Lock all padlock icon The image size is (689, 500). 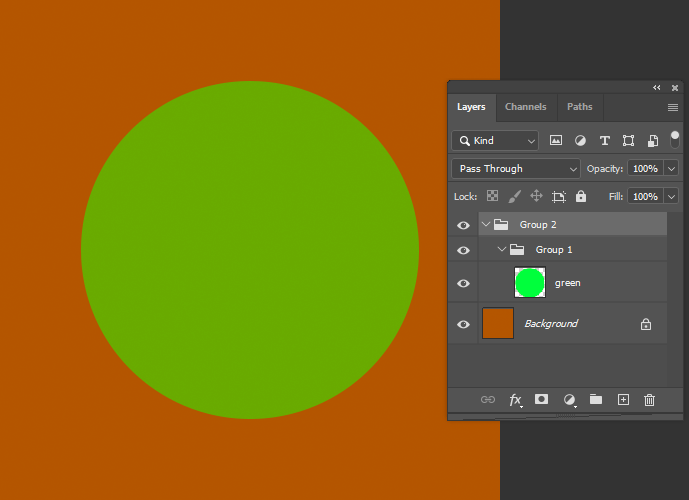click(x=581, y=196)
